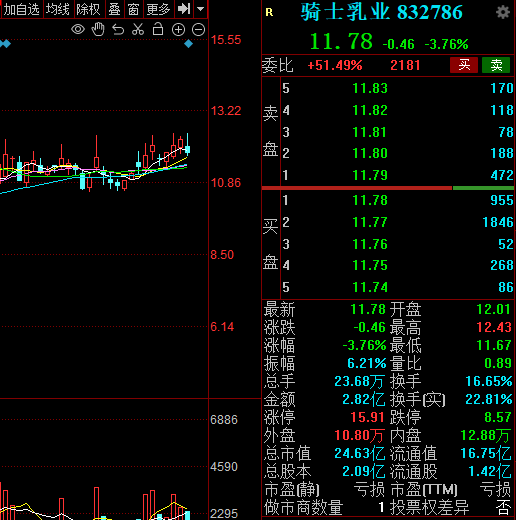
Task: Click 做市商数量 label
Action: tap(303, 508)
